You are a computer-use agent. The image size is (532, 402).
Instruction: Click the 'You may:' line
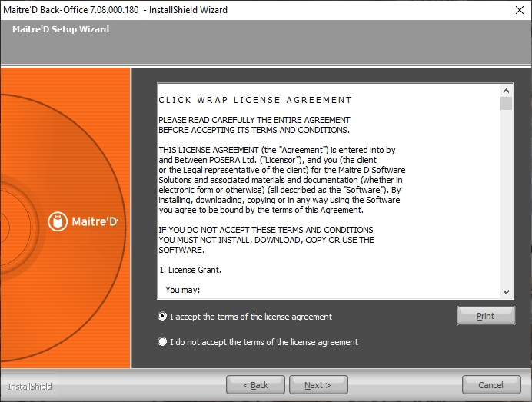[182, 290]
